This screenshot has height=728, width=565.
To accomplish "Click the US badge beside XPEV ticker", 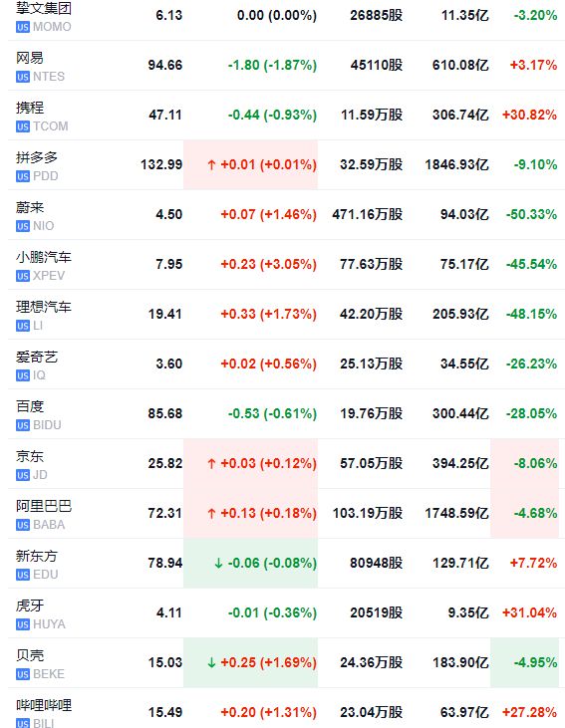I will pos(23,276).
